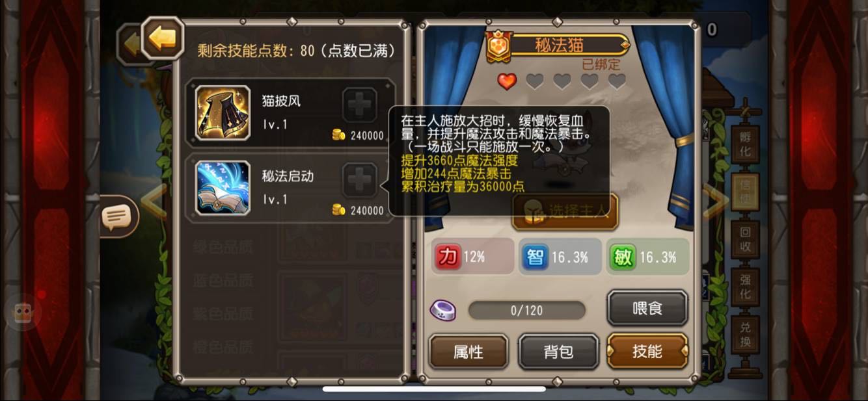Show previous pet with left chevron
The image size is (868, 401).
pyautogui.click(x=154, y=202)
